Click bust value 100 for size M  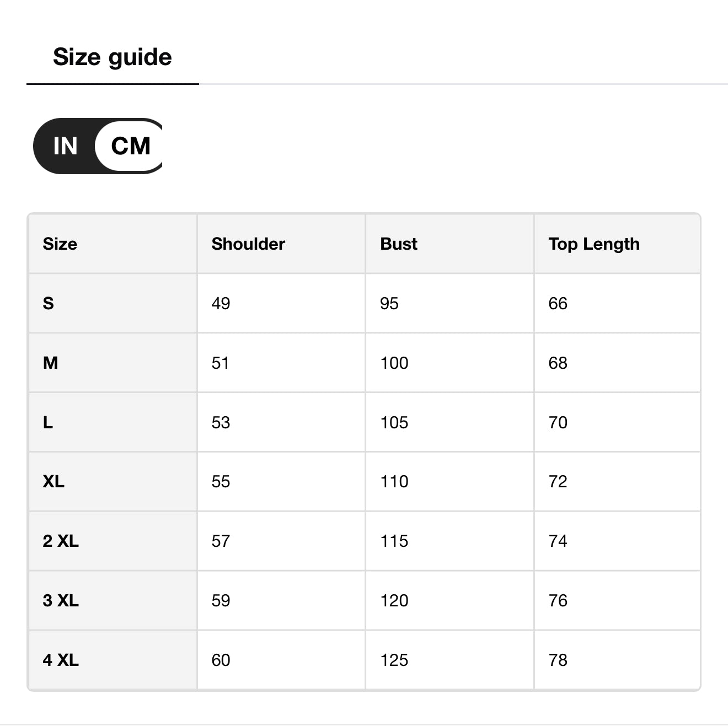(394, 363)
